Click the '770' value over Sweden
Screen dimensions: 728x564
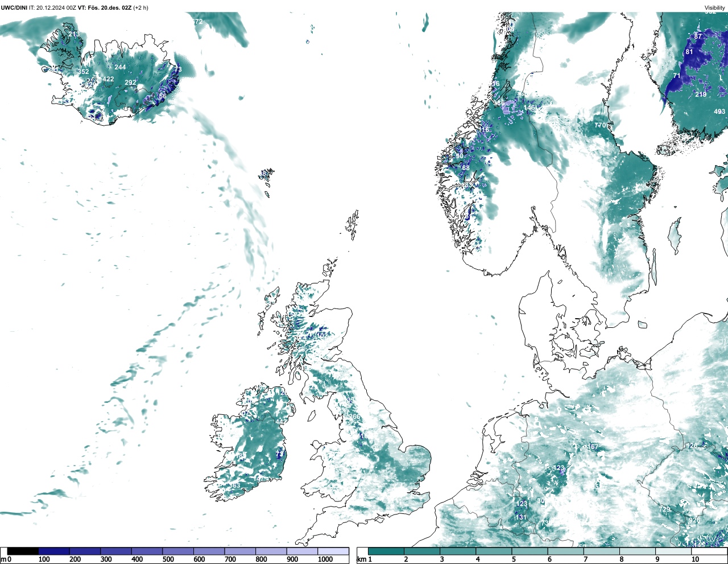600,125
